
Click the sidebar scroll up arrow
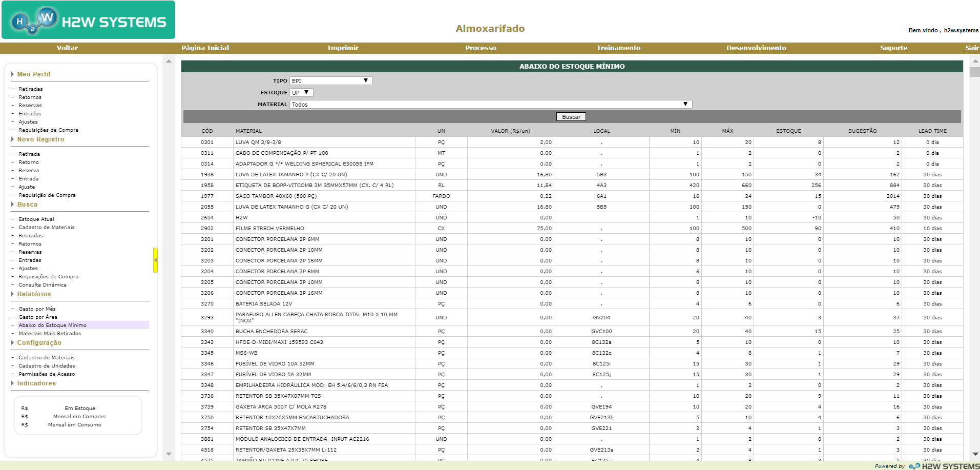pyautogui.click(x=169, y=62)
